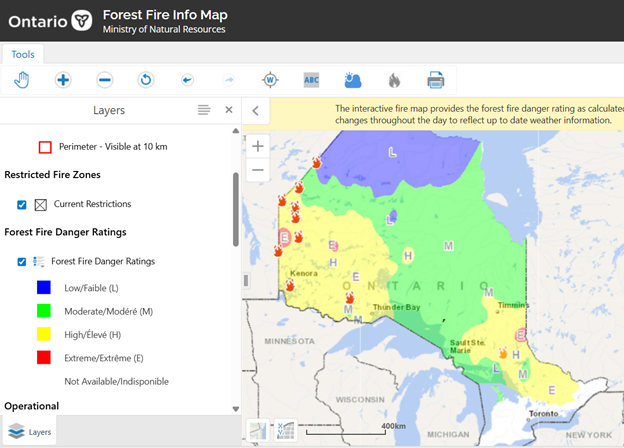The height and width of the screenshot is (448, 624).
Task: Click the red Extreme rating swatch
Action: (x=42, y=356)
